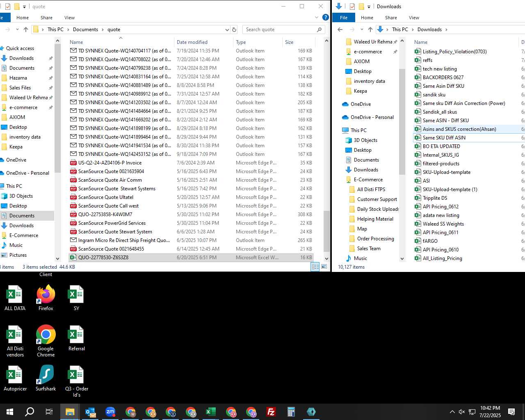
Task: Open Task View on taskbar
Action: [49, 412]
